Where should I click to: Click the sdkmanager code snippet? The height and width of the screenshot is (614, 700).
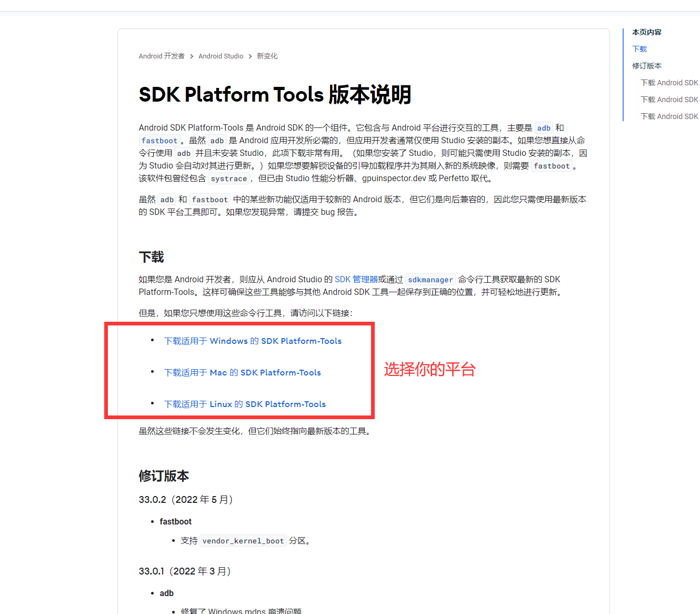click(430, 280)
